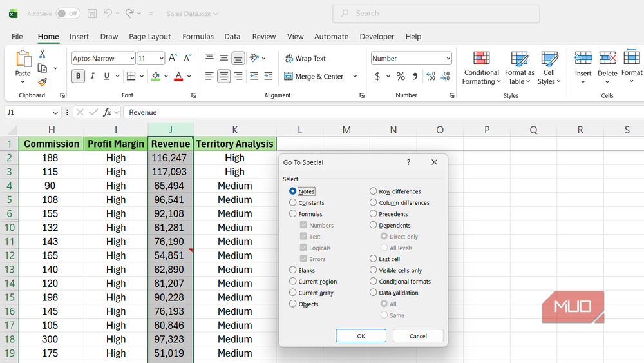This screenshot has width=644, height=363.
Task: Click the Copy icon in Clipboard group
Action: point(42,68)
